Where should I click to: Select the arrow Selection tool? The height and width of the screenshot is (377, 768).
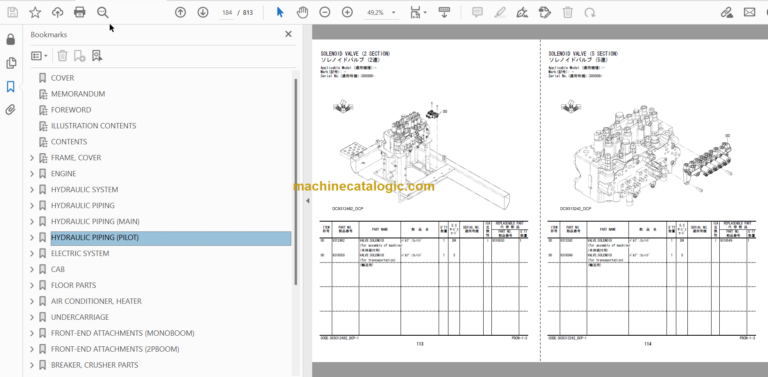[280, 12]
